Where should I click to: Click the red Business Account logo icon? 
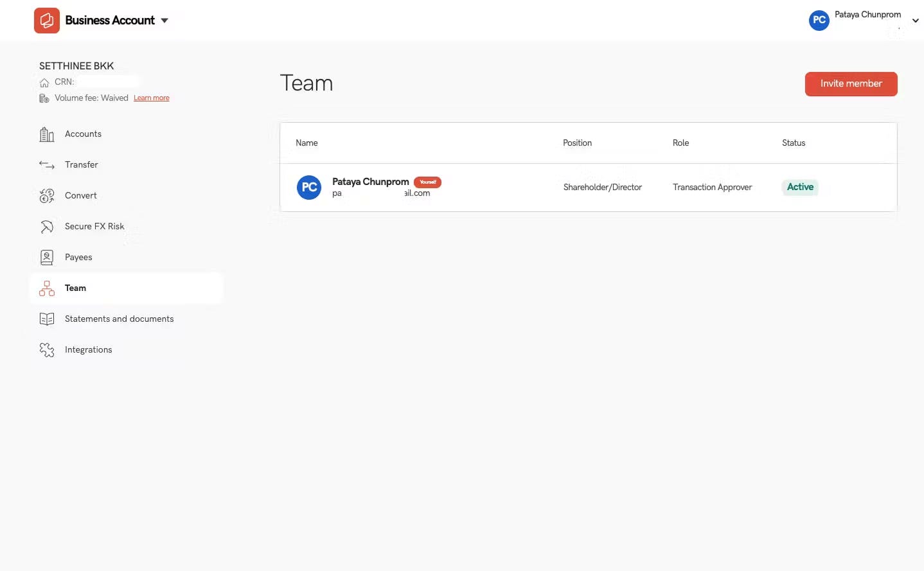pyautogui.click(x=47, y=21)
